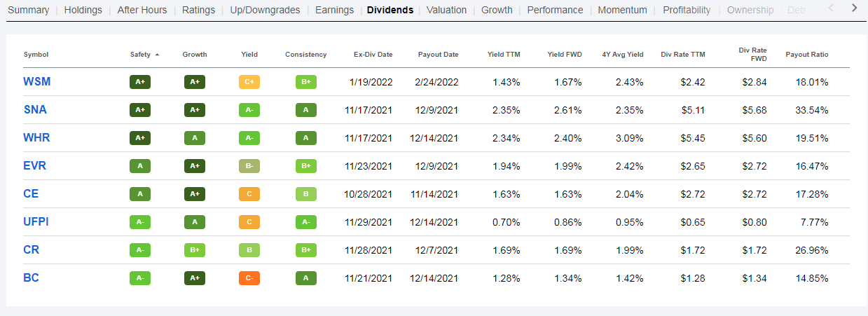Sort by the Ex-Div Date column header
Screen dimensions: 868x316
pos(373,55)
